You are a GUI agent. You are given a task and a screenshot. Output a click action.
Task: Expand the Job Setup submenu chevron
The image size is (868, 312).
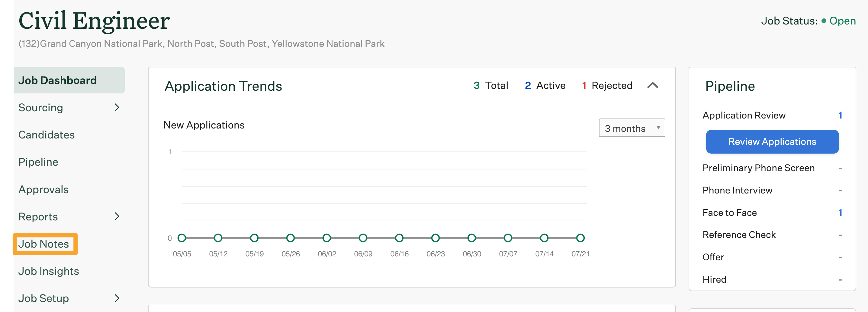coord(117,298)
